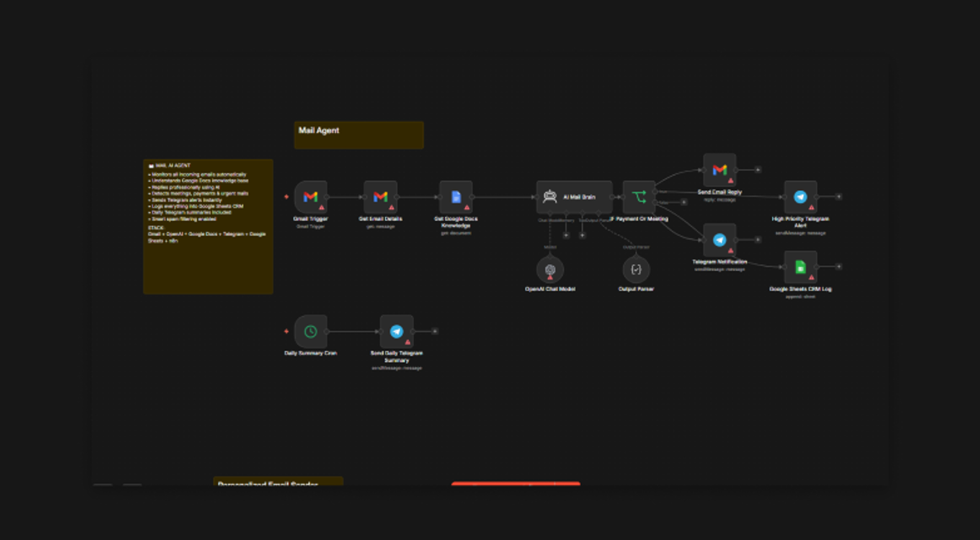Add a node after Send Email Reply

pyautogui.click(x=758, y=170)
